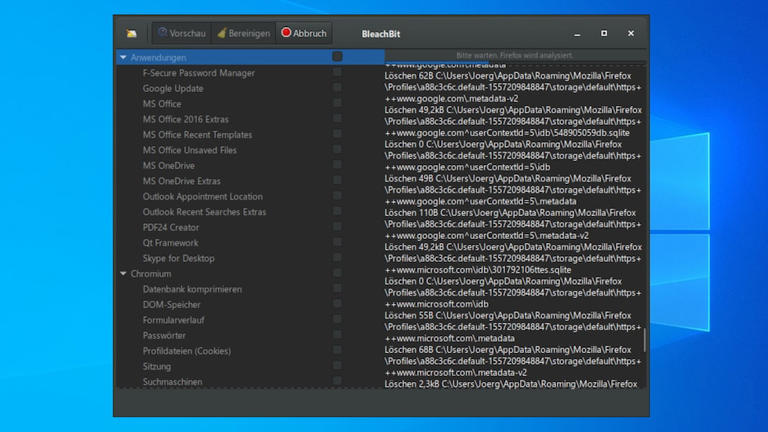Enable the F-Secure Password Manager checkbox
The image size is (768, 432).
click(337, 72)
